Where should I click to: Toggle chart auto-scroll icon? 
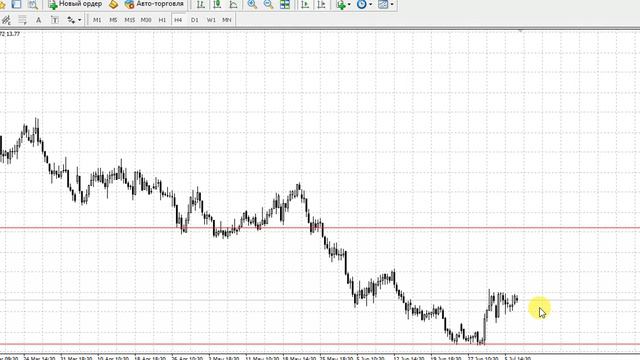pyautogui.click(x=305, y=4)
